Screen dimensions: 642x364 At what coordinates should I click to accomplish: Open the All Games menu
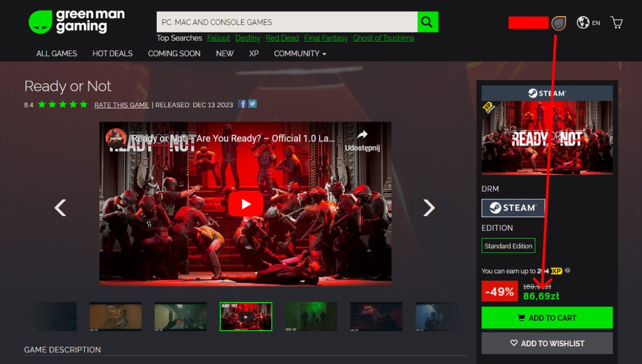(57, 53)
